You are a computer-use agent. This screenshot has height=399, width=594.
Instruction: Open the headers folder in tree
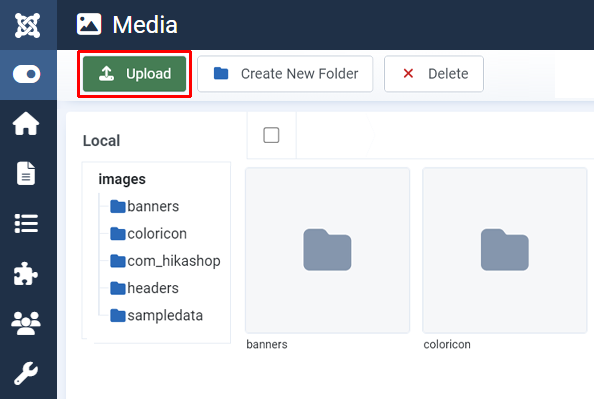pyautogui.click(x=144, y=288)
